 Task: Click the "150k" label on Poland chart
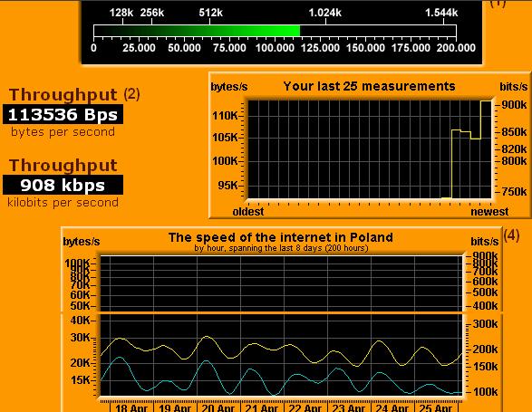coord(485,367)
